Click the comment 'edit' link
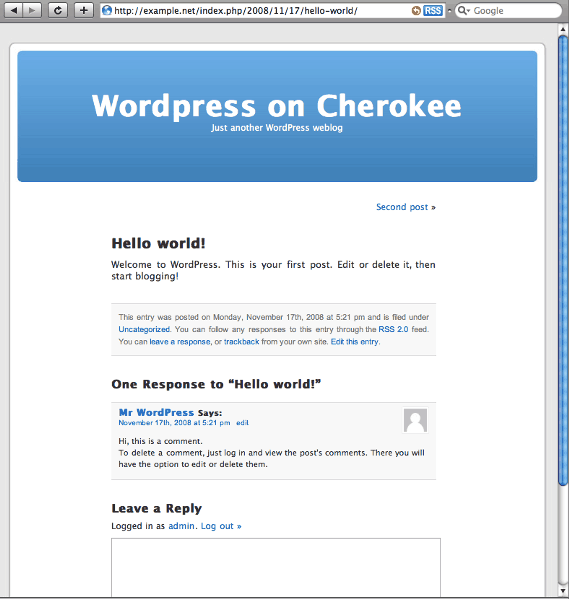This screenshot has height=599, width=569. click(x=242, y=423)
